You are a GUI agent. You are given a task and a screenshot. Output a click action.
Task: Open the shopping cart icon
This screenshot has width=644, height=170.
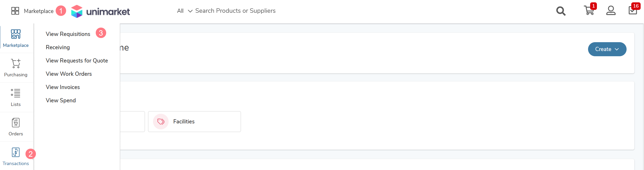[x=589, y=10]
